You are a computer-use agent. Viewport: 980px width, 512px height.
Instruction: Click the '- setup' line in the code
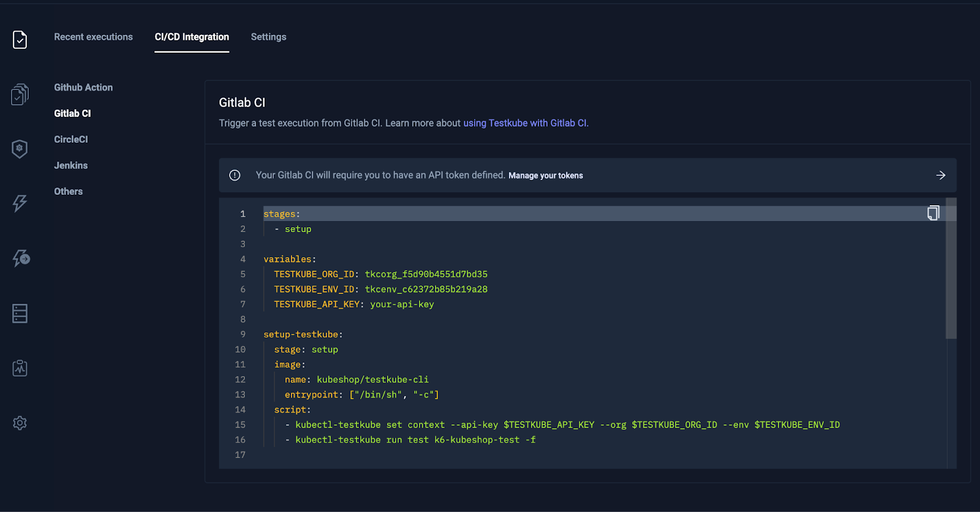[x=293, y=229]
